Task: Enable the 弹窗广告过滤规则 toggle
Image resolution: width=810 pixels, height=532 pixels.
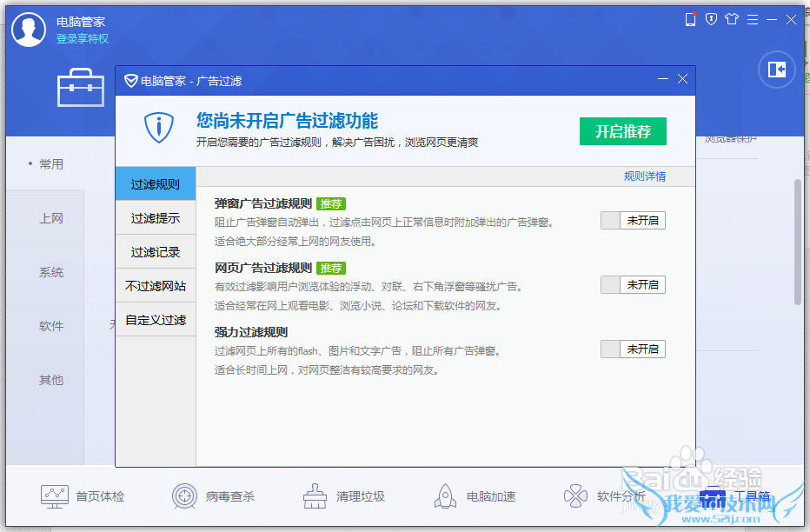Action: click(633, 221)
